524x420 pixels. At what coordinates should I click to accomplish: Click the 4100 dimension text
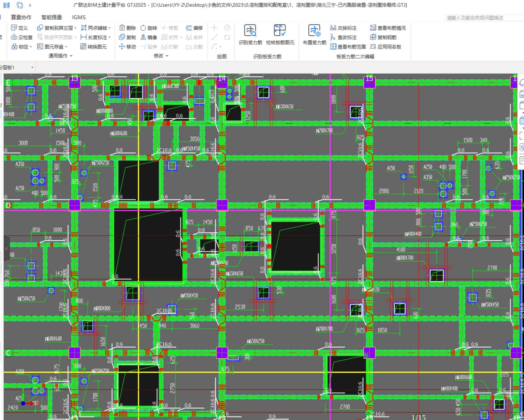coord(401,249)
